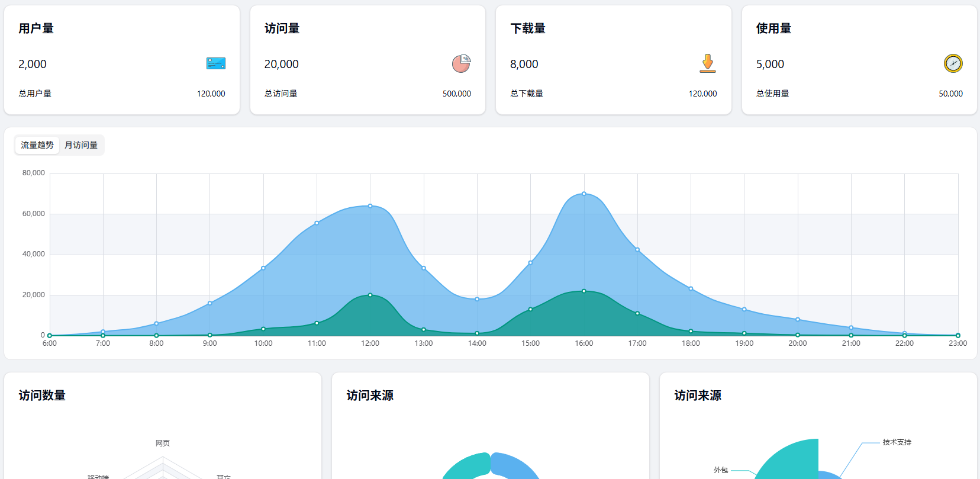Click the blue data point at 10:00
The width and height of the screenshot is (980, 479).
[263, 268]
